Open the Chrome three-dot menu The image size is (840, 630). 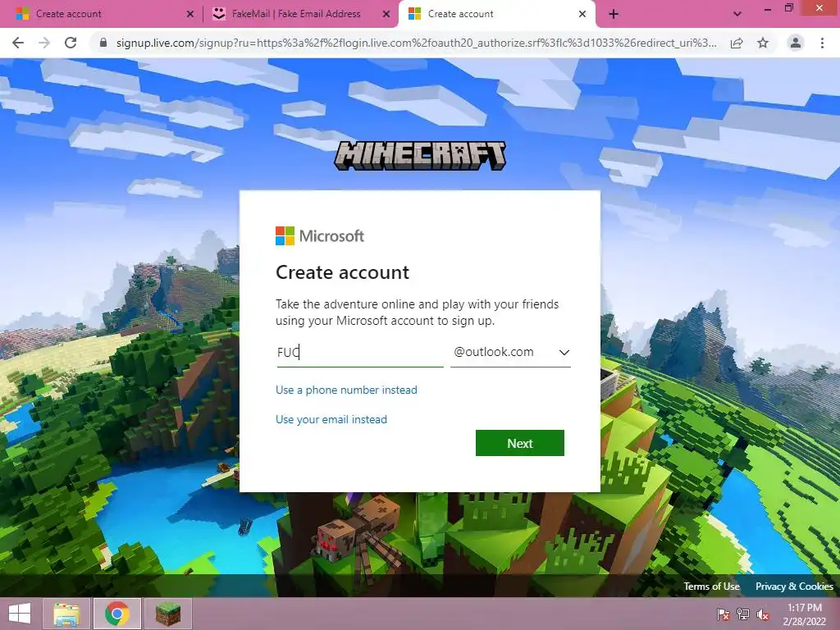[x=822, y=43]
